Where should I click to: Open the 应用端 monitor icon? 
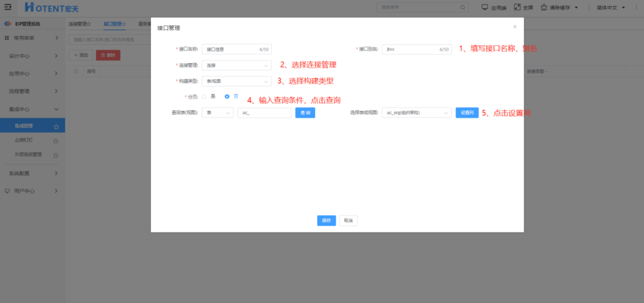(x=485, y=7)
